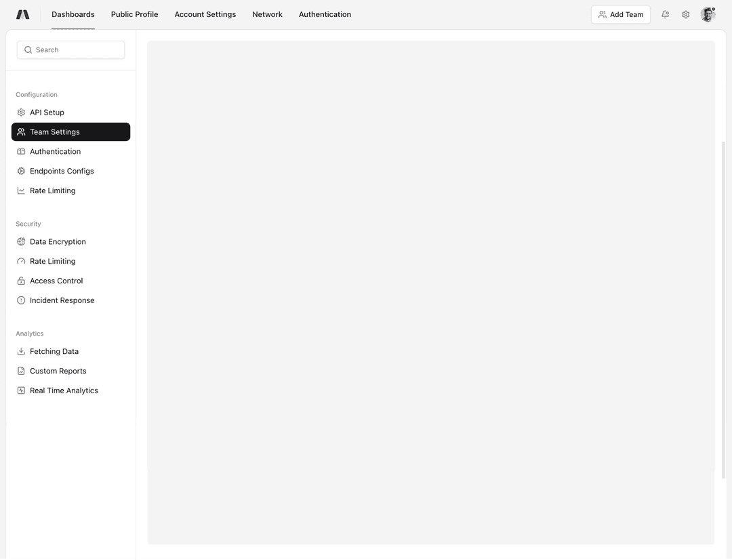Click the Data Encryption globe icon

pos(21,241)
